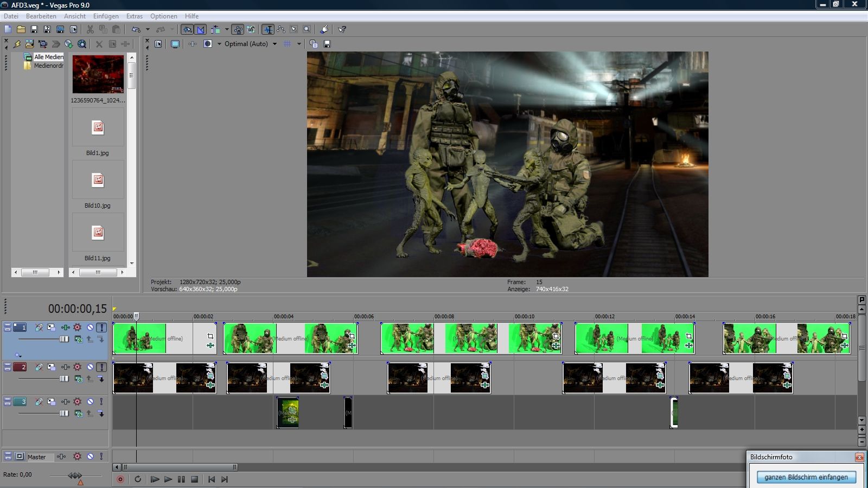Viewport: 868px width, 488px height.
Task: Open the Extras menu
Action: tap(134, 16)
